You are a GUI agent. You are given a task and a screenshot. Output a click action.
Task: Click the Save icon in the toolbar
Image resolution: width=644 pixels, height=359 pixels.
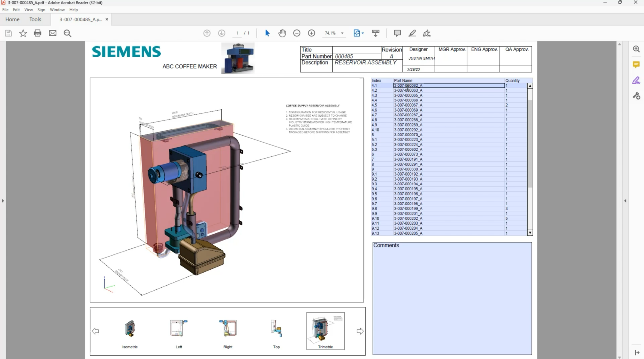pyautogui.click(x=8, y=33)
